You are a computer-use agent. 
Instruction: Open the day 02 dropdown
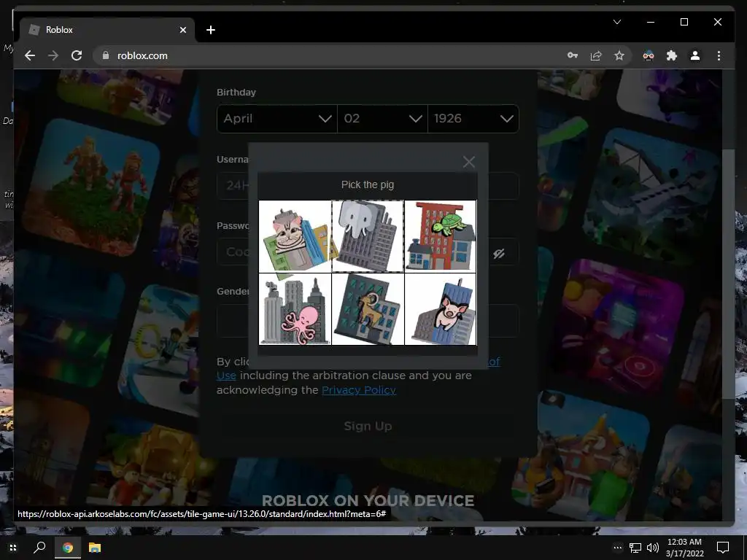(382, 119)
